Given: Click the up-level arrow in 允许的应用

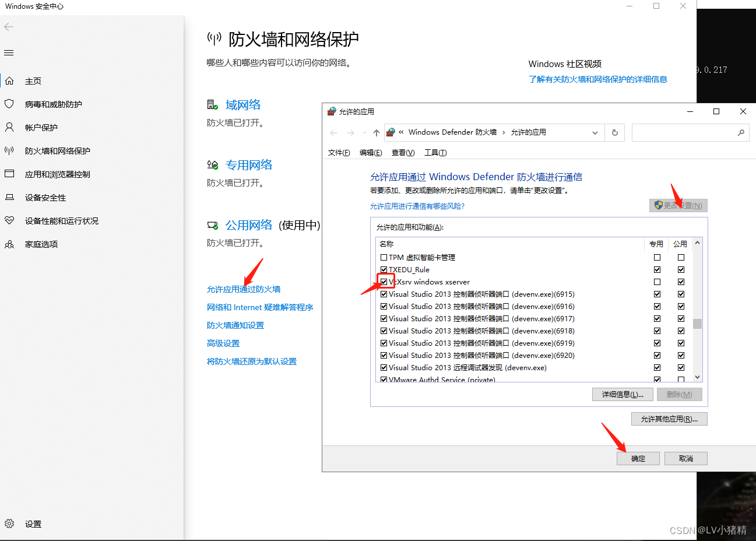Looking at the screenshot, I should (x=377, y=133).
